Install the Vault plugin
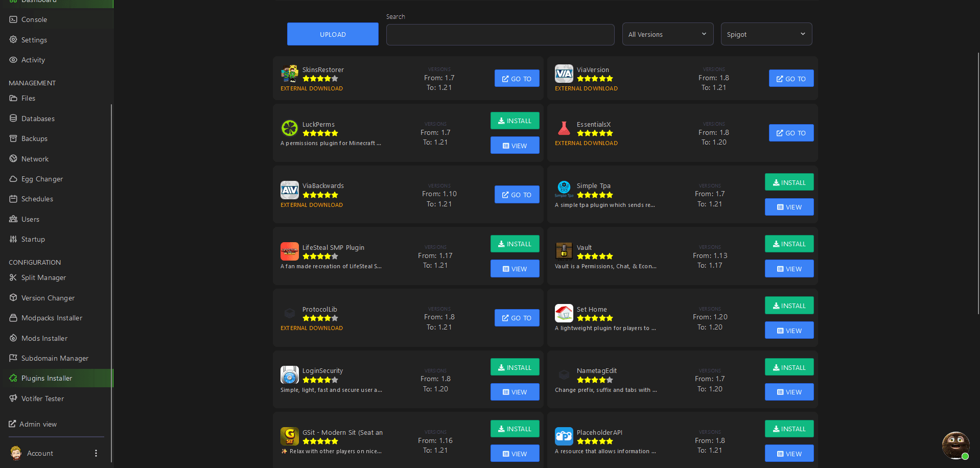Screen dimensions: 980x468 789,244
